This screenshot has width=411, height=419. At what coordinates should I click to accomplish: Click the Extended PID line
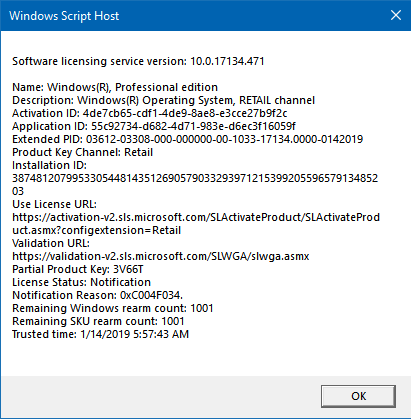click(x=188, y=139)
